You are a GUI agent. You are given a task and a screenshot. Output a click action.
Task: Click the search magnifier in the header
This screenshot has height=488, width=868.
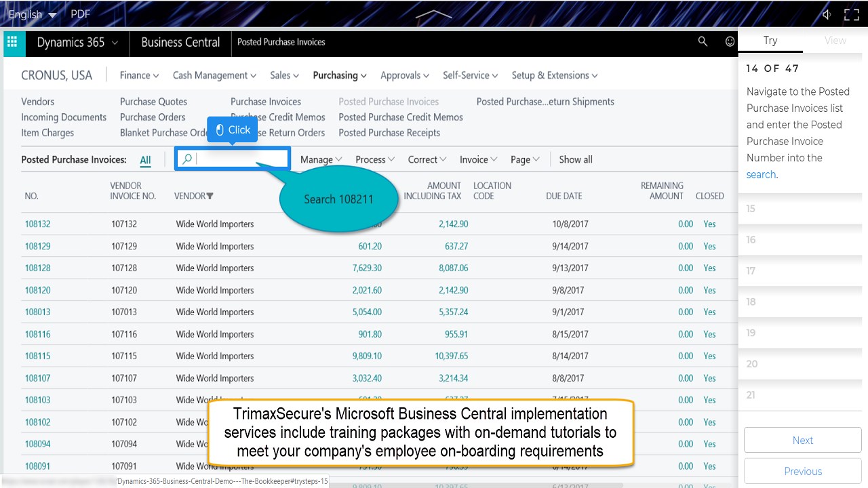point(703,41)
